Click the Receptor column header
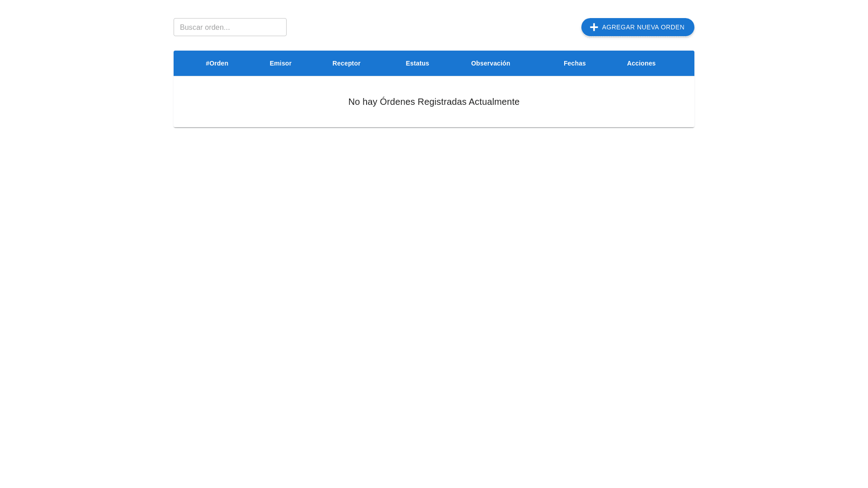868x488 pixels. pos(346,63)
